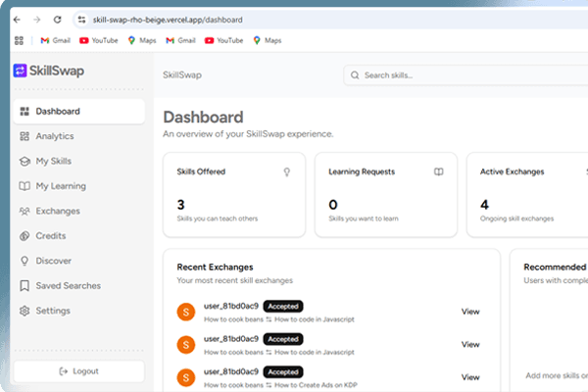Select the My Skills sidebar icon
588x392 pixels.
pos(24,161)
